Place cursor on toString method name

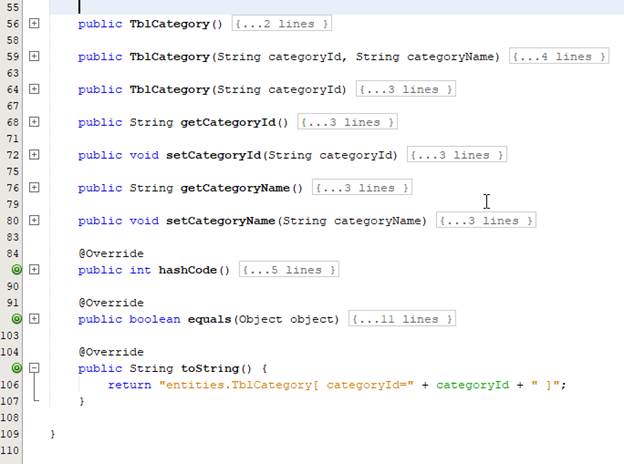(210, 368)
